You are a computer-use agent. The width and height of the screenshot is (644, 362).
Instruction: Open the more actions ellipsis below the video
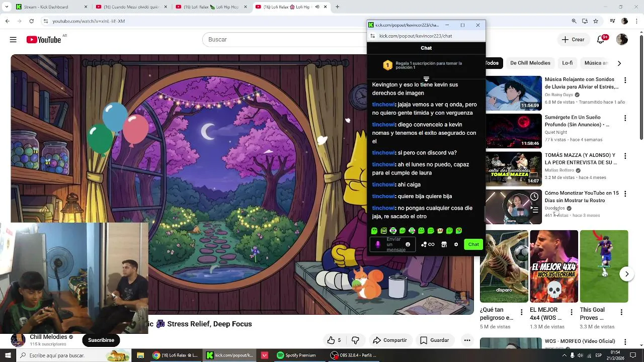(x=467, y=340)
